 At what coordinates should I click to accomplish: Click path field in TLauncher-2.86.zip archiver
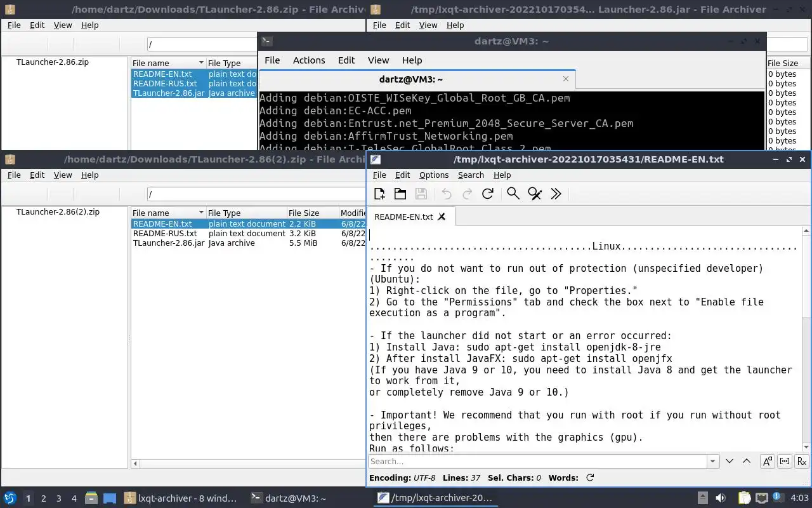(202, 44)
